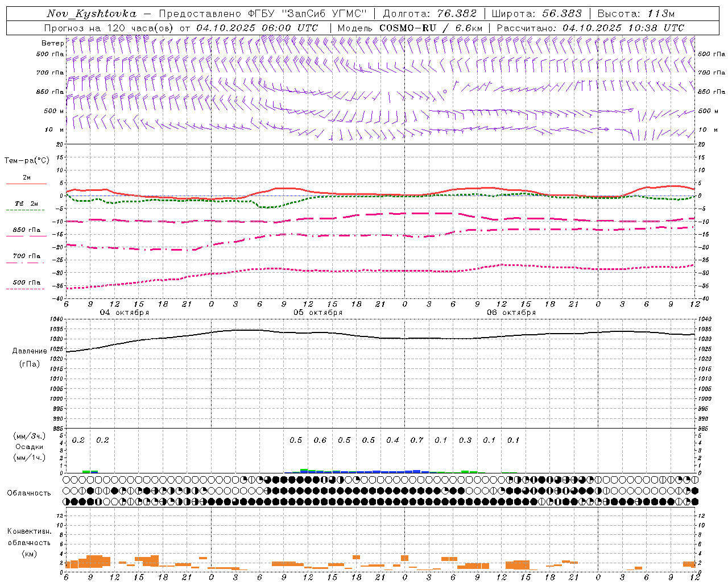Image resolution: width=728 pixels, height=582 pixels.
Task: Click the Облачность cloudiness panel label
Action: click(29, 493)
